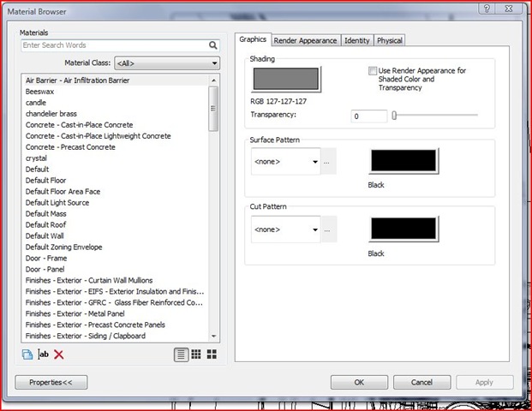Select Finishes - Exterior - Metal Panel

[x=116, y=314]
